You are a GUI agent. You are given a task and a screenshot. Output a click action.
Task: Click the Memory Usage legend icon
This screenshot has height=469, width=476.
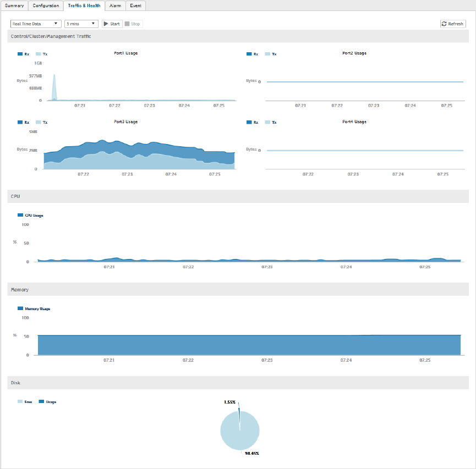click(x=20, y=308)
